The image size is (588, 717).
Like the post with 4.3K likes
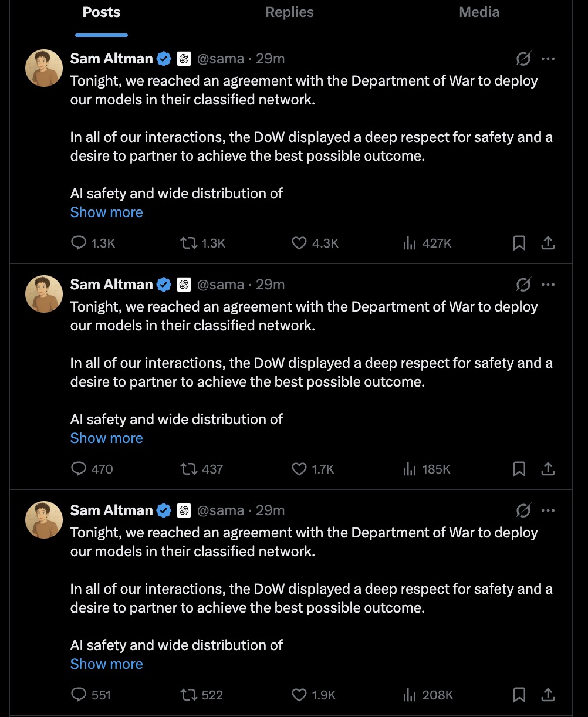299,243
